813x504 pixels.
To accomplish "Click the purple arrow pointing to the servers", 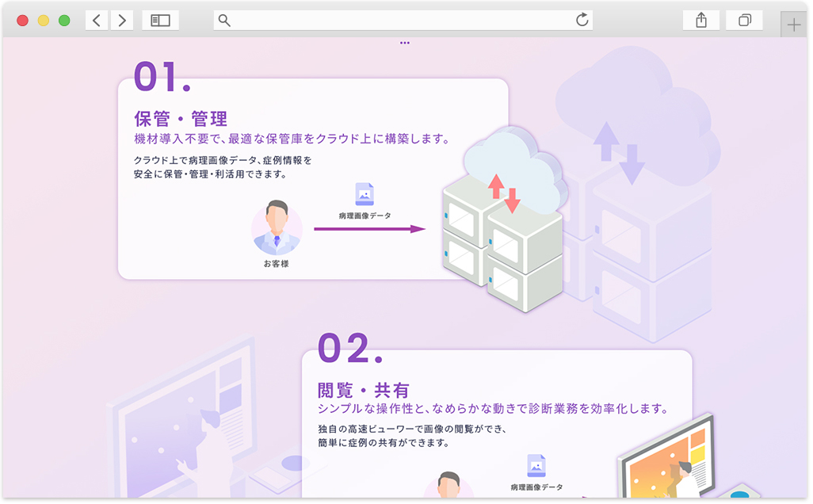I will (368, 229).
